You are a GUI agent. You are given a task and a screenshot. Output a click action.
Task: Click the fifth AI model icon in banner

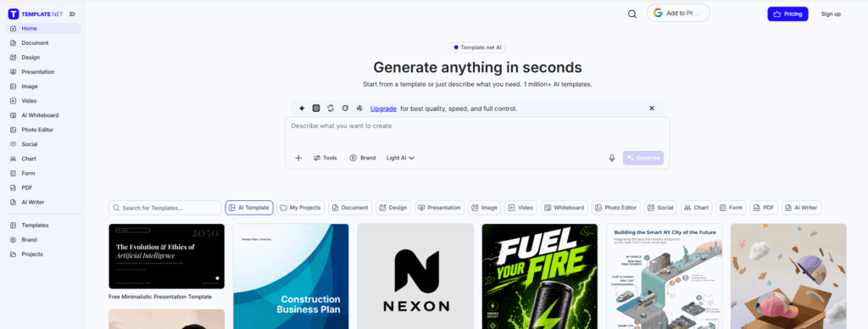(359, 109)
